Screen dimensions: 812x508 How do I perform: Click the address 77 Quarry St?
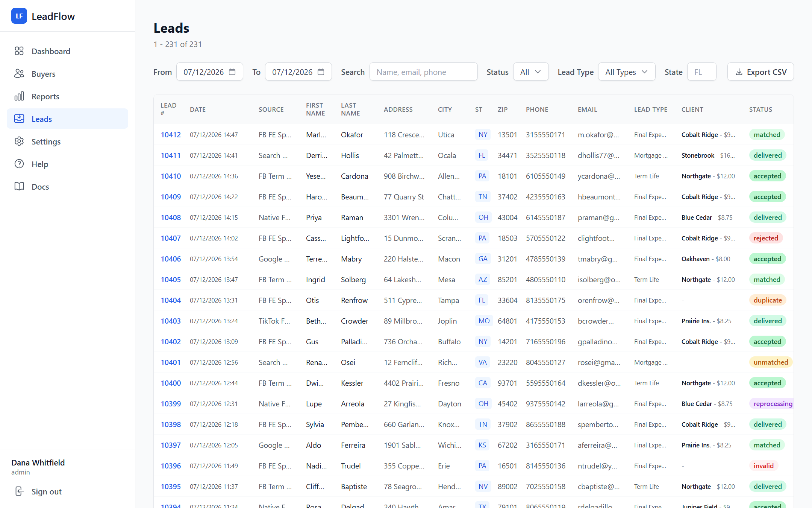403,197
